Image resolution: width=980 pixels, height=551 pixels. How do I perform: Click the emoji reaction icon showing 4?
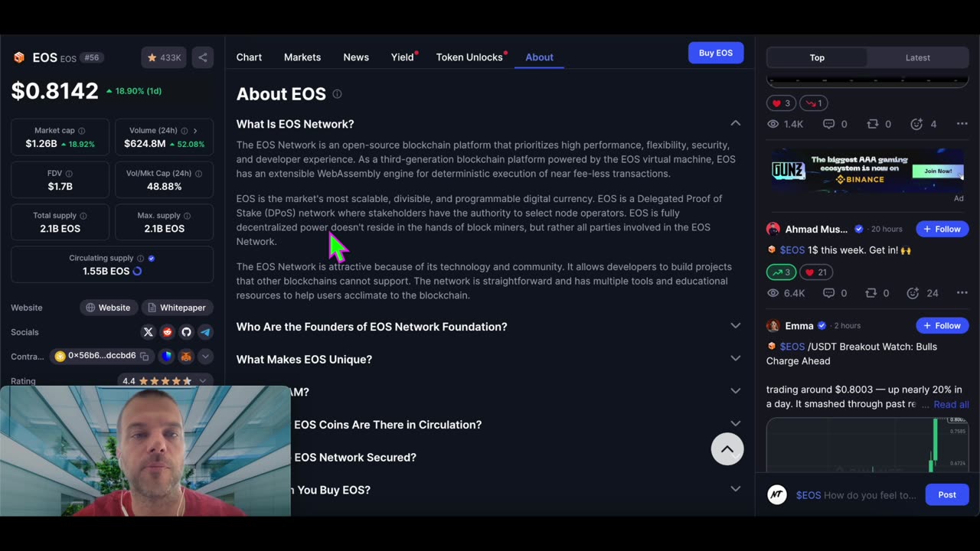tap(916, 124)
